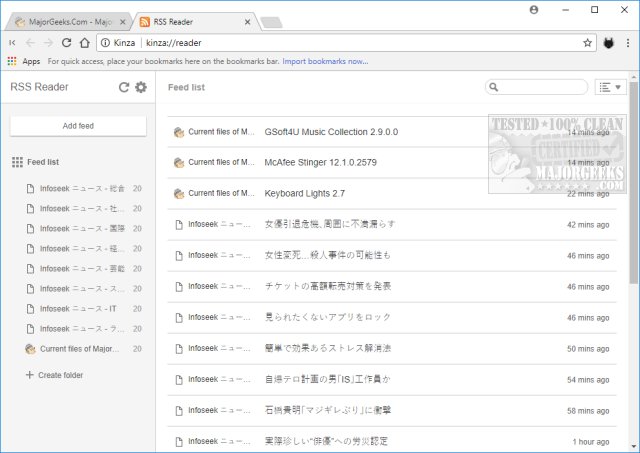Click the user profile icon in title bar
Viewport: 640px width, 453px height.
(533, 9)
